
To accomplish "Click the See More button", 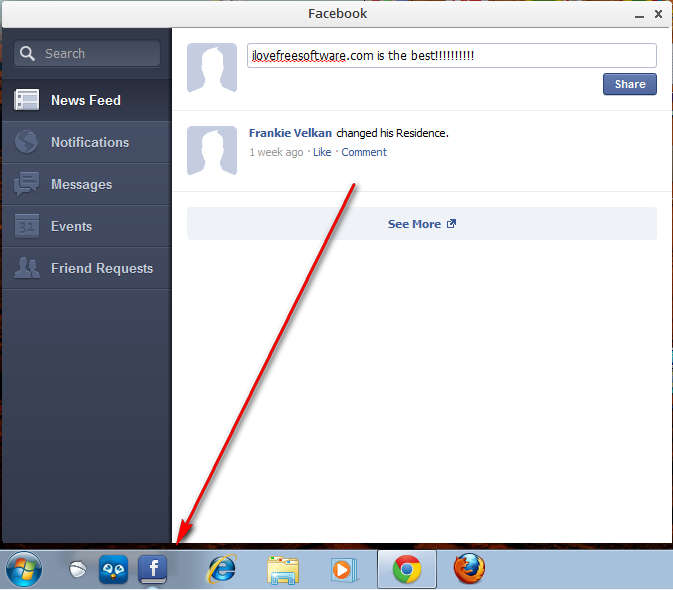I will click(422, 224).
